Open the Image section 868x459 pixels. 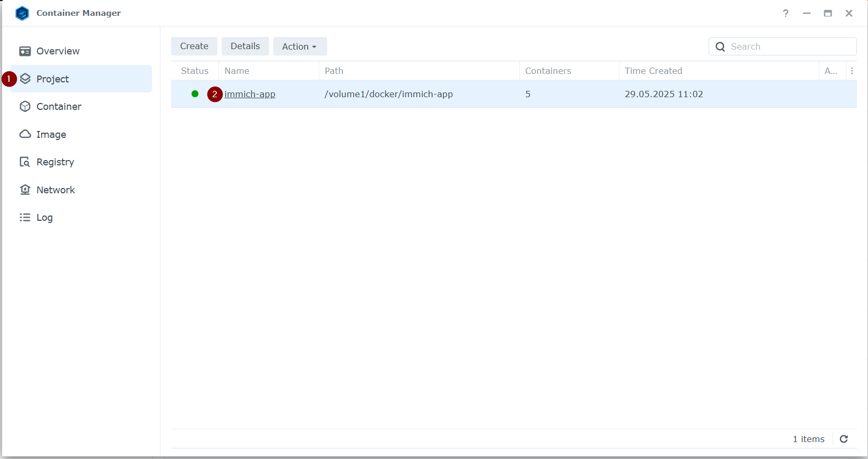coord(81,134)
